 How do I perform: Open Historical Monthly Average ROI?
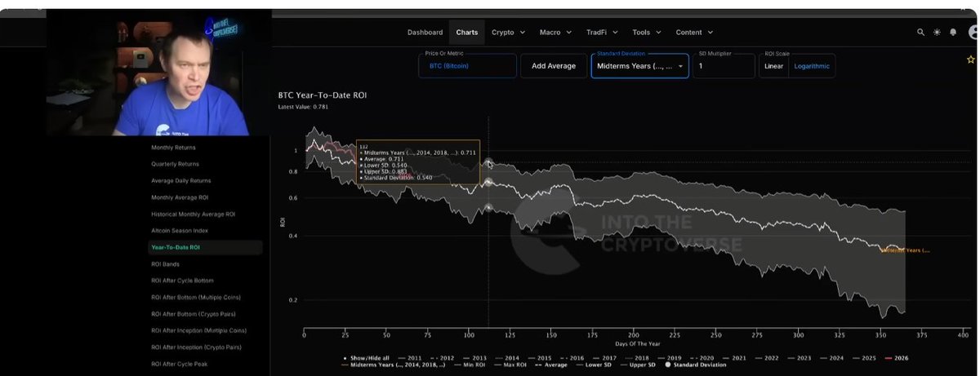(193, 214)
